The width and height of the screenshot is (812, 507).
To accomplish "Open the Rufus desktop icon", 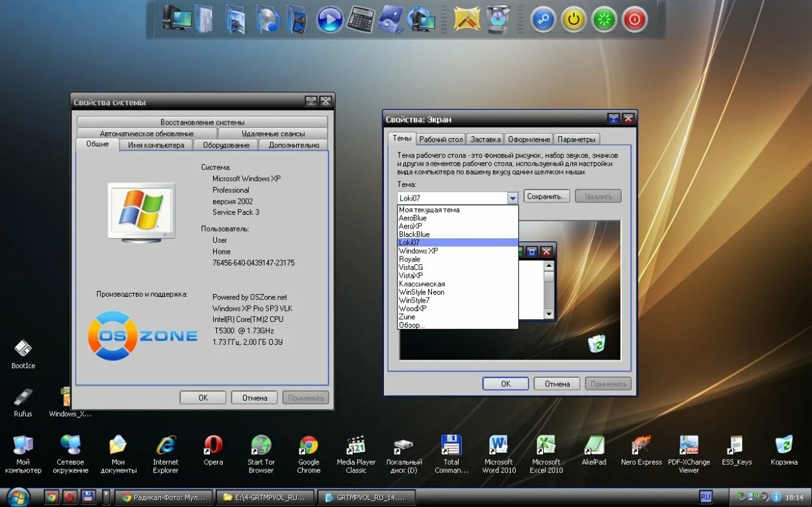I will click(x=23, y=402).
